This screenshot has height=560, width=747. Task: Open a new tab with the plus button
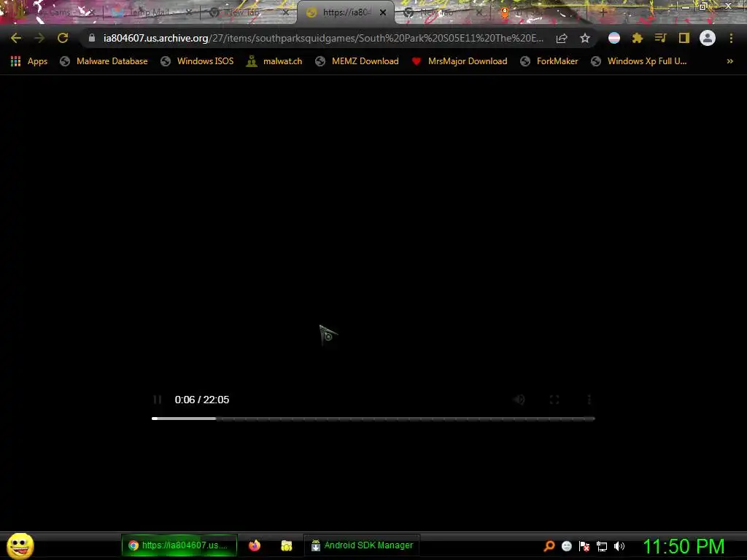point(603,12)
